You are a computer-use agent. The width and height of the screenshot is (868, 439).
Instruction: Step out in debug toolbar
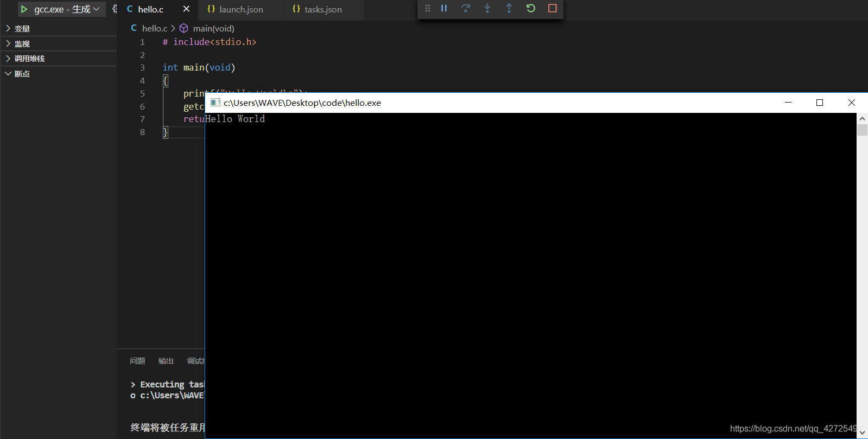[509, 9]
